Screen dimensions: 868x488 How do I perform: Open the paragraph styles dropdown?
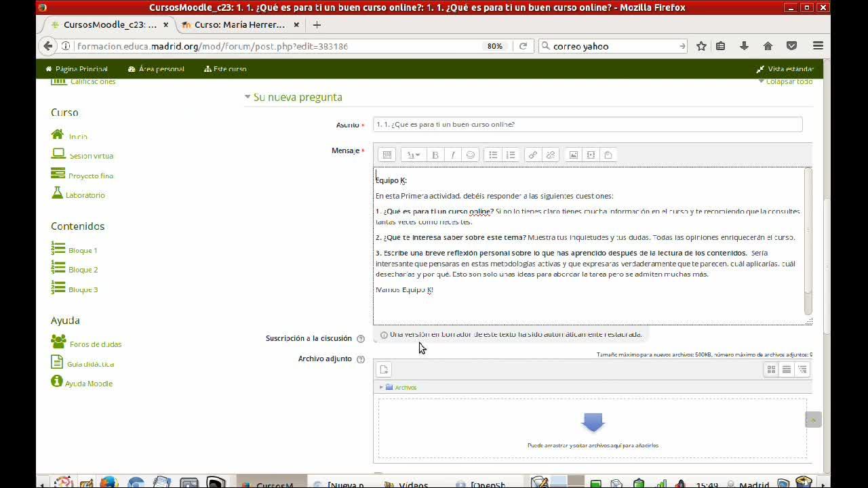click(413, 155)
